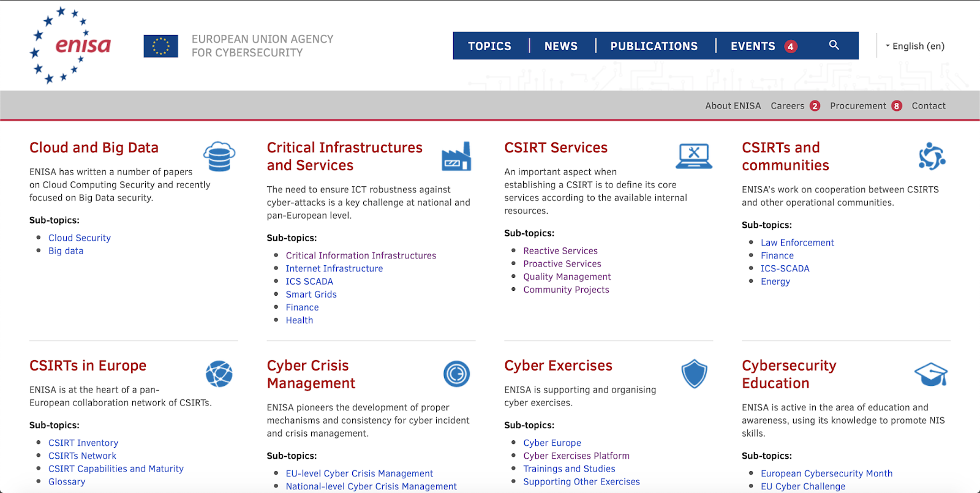Open the ICS-SCADA link
Viewport: 980px width, 493px height.
click(785, 268)
